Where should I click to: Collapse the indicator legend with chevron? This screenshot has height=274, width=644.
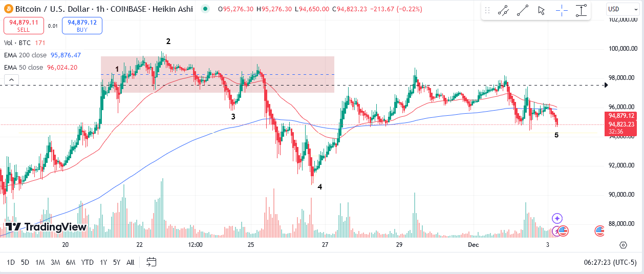click(11, 79)
